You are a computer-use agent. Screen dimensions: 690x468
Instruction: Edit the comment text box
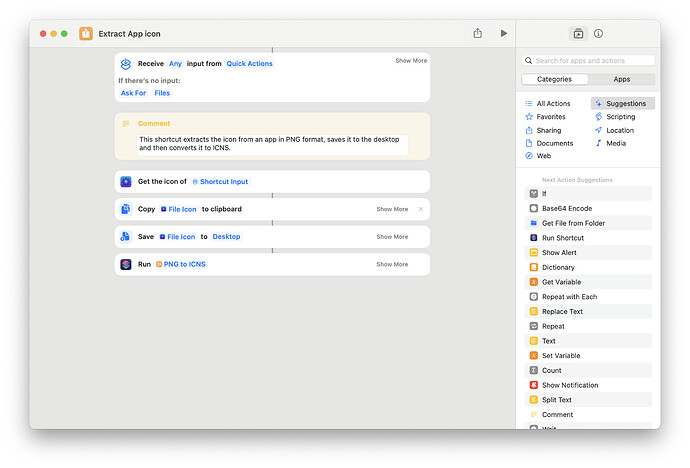point(272,144)
